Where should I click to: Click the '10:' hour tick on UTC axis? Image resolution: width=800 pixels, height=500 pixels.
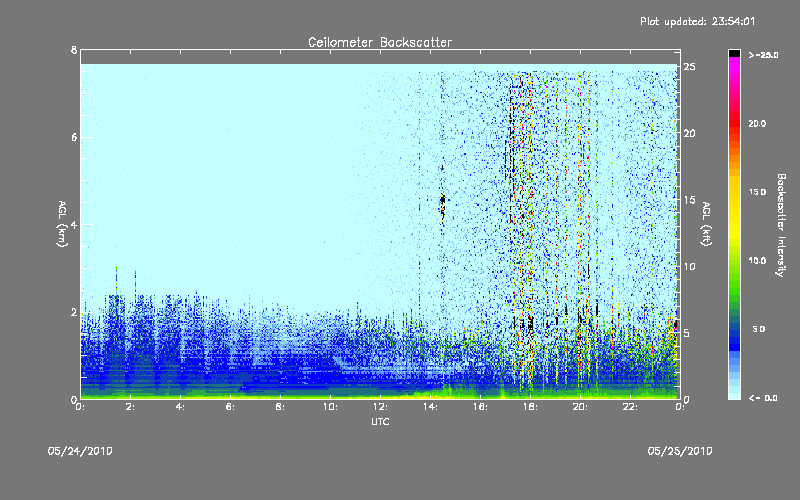point(330,407)
